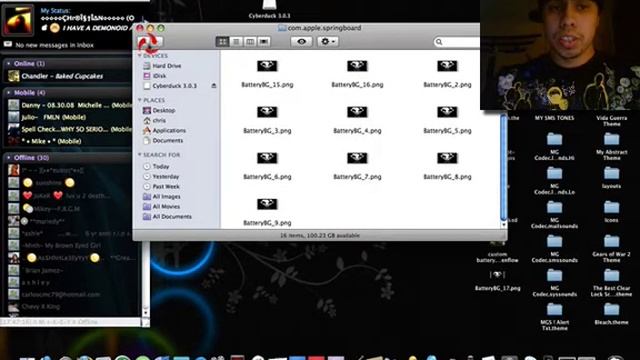Select BatteryBG_16.png file icon
The width and height of the screenshot is (640, 360).
pos(357,66)
